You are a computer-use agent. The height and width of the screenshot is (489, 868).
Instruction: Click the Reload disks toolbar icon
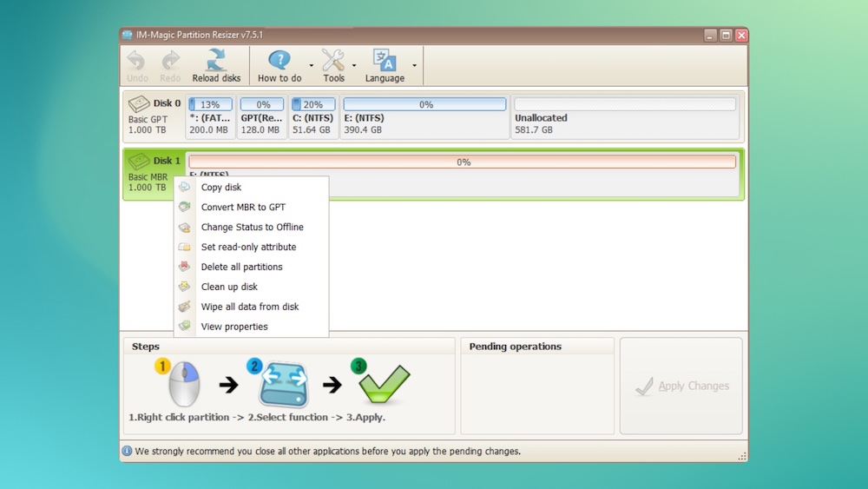pos(216,60)
